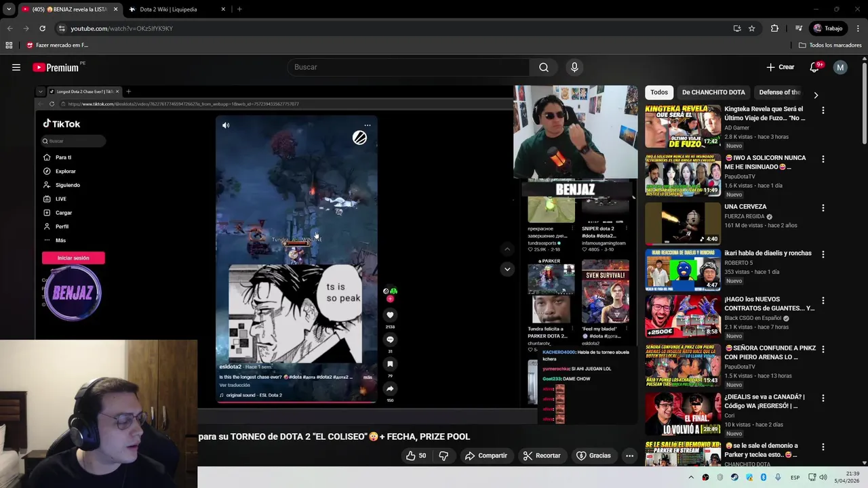
Task: Open the +2500€ contratos thumbnail
Action: click(683, 316)
